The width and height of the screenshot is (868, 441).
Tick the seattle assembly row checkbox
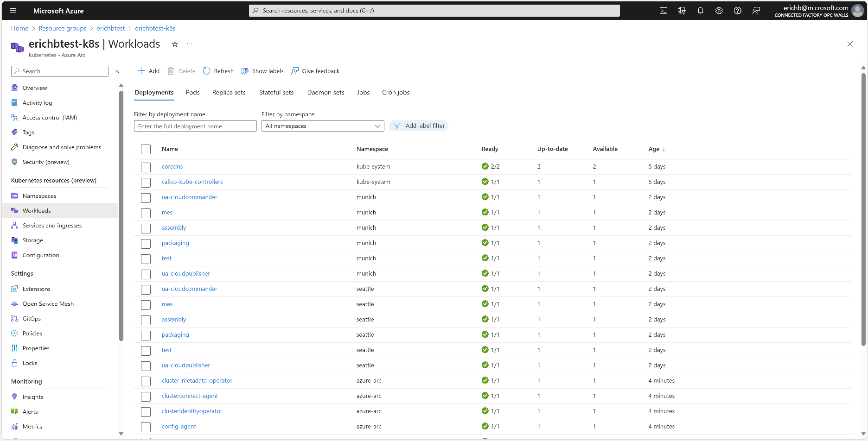[146, 320]
